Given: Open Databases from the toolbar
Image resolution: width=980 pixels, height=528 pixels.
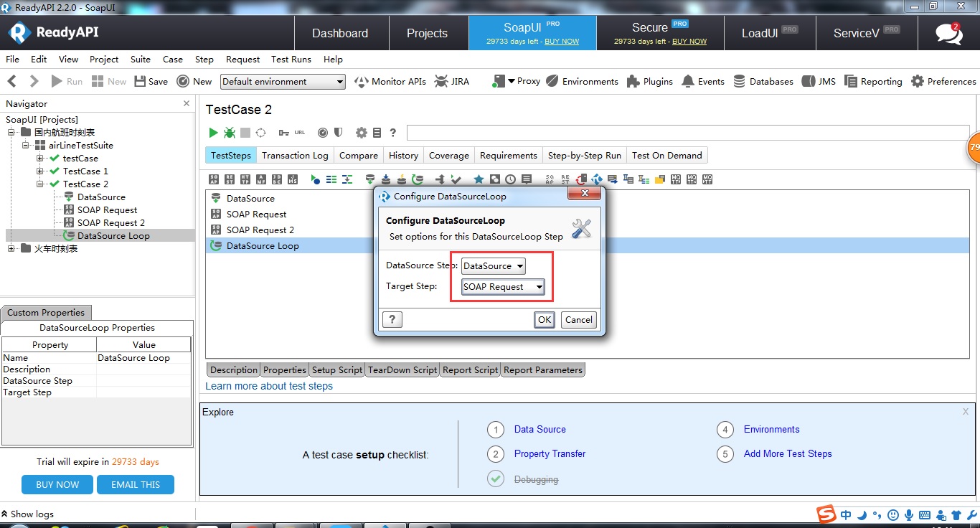Looking at the screenshot, I should coord(763,82).
